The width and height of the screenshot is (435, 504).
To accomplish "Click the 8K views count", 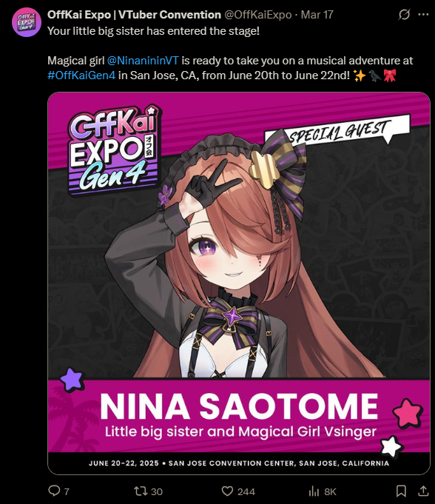I will coord(330,491).
